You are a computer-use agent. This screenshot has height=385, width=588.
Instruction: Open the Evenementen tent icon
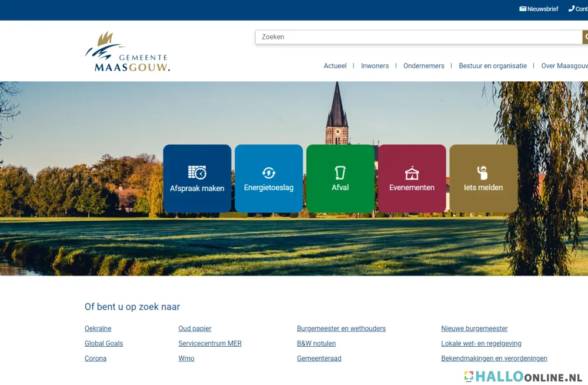point(412,173)
